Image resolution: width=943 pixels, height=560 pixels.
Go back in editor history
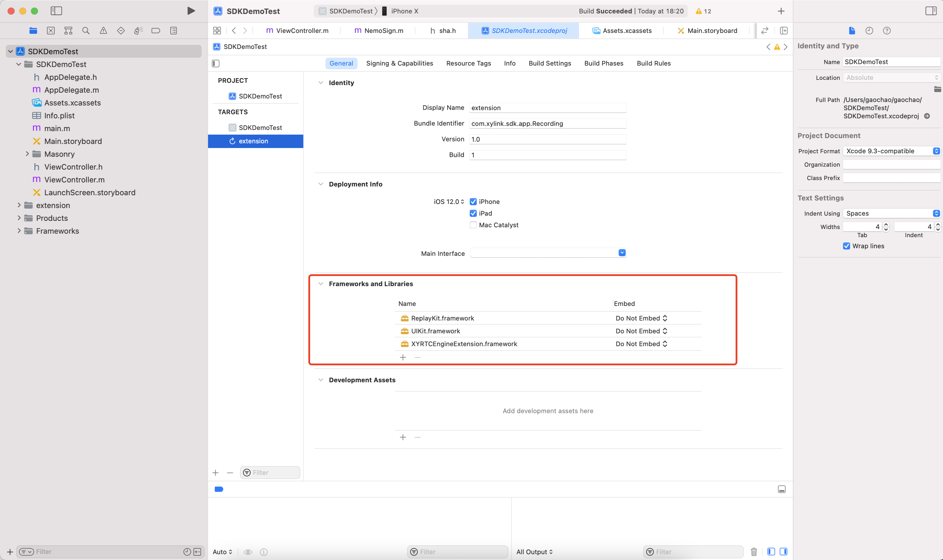(234, 31)
